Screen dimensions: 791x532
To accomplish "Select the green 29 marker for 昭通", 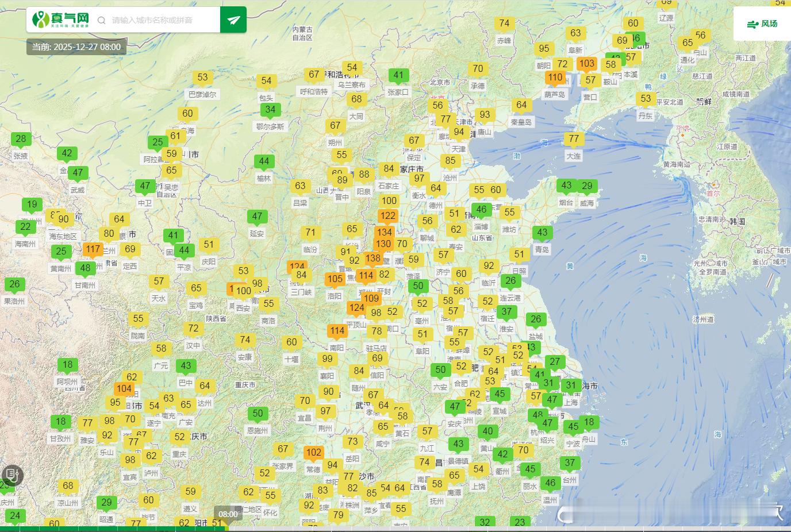I will 106,503.
